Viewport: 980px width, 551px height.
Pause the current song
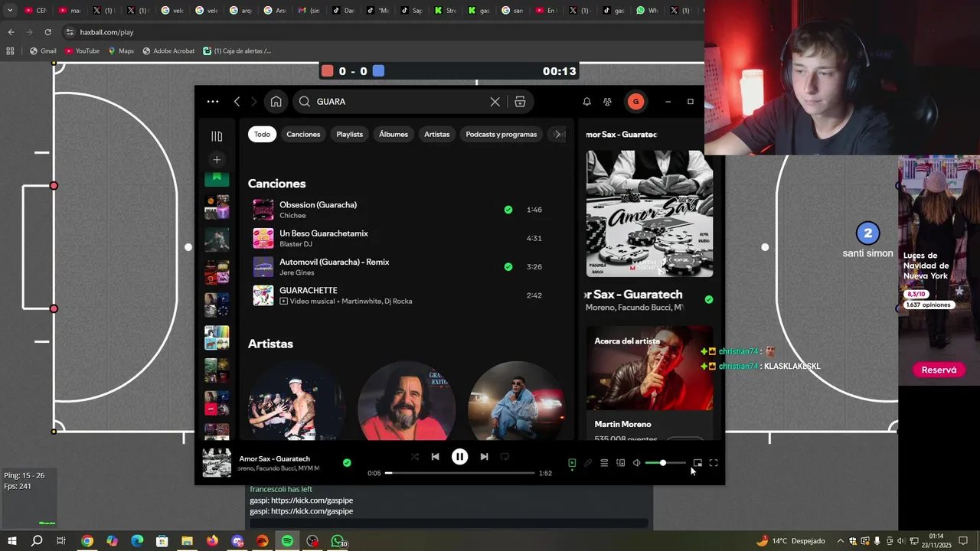click(x=459, y=457)
